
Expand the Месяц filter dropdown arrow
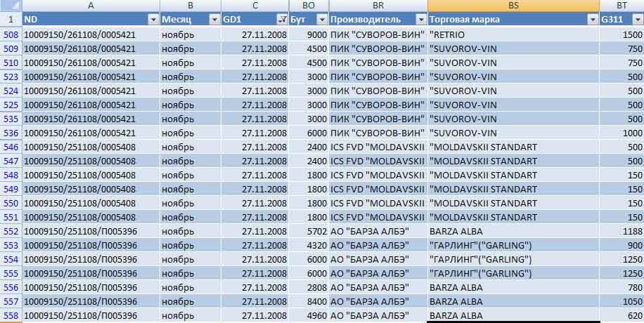[x=213, y=20]
